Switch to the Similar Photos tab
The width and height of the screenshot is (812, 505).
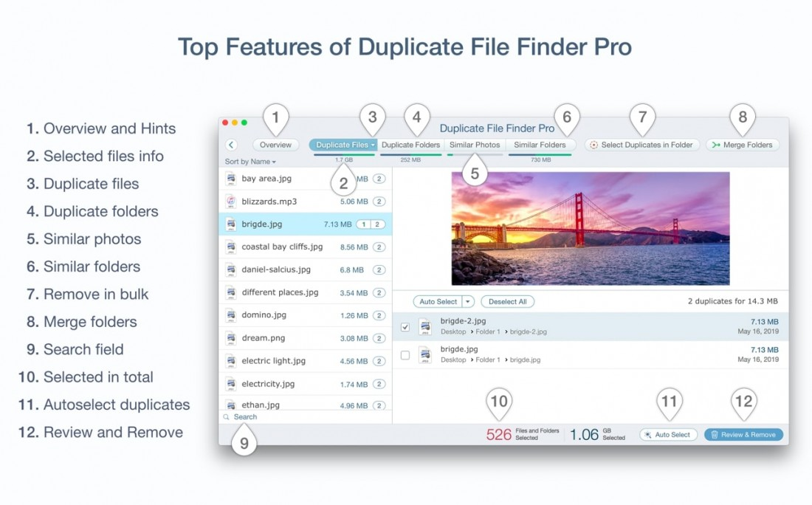pos(474,145)
